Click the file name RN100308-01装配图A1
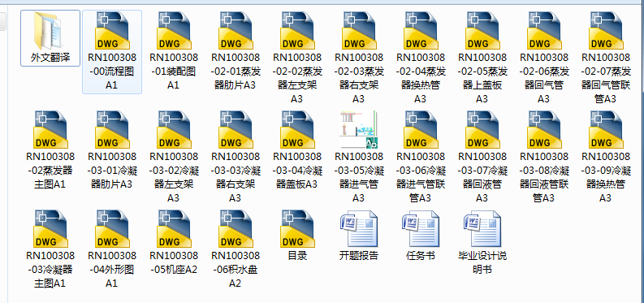This screenshot has height=303, width=644. (174, 71)
